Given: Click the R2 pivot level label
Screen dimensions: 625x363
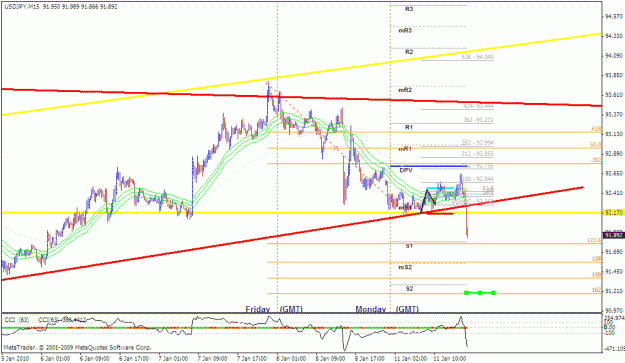Looking at the screenshot, I should pos(409,52).
